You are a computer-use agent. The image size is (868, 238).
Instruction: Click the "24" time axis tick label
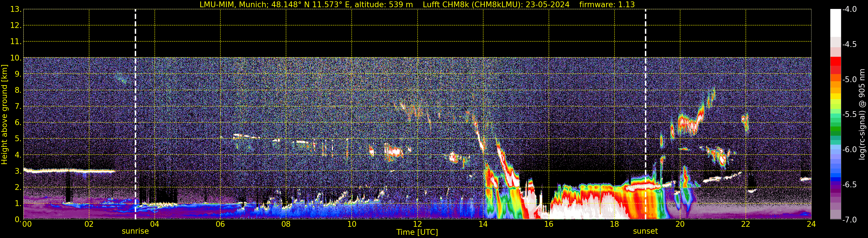pyautogui.click(x=811, y=224)
